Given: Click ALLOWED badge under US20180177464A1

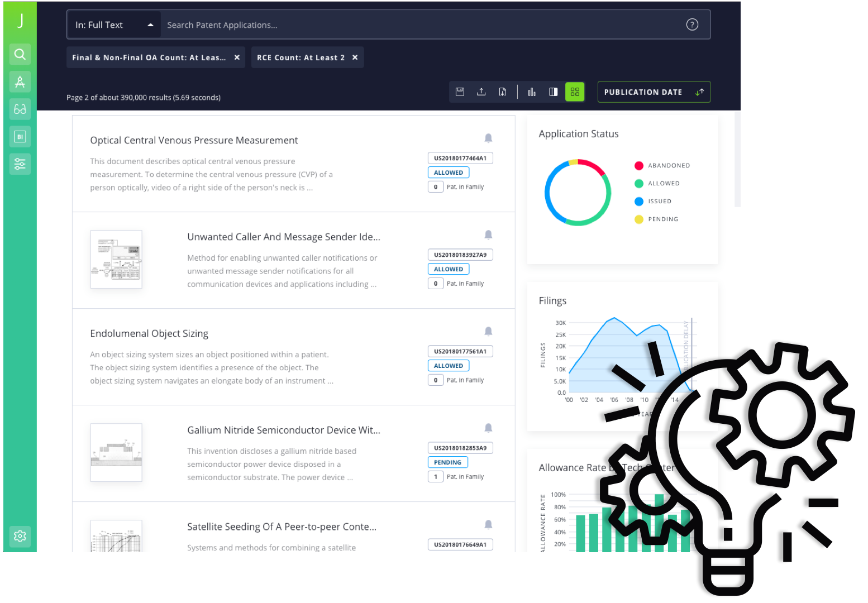Looking at the screenshot, I should 449,173.
